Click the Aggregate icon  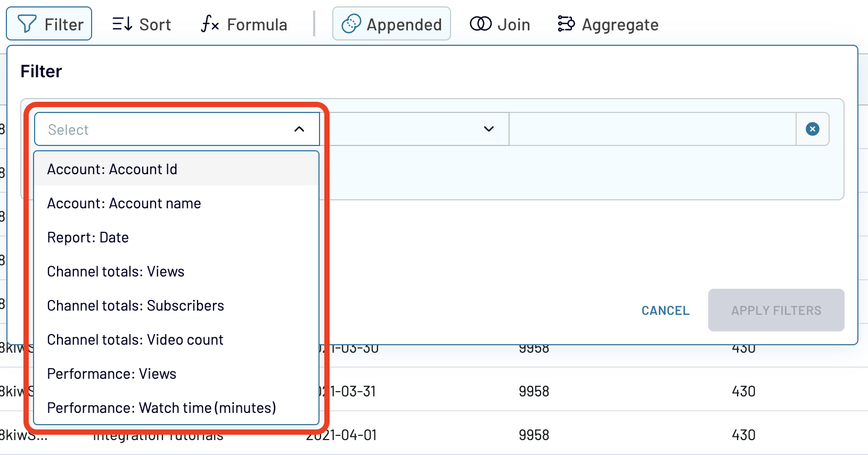566,24
